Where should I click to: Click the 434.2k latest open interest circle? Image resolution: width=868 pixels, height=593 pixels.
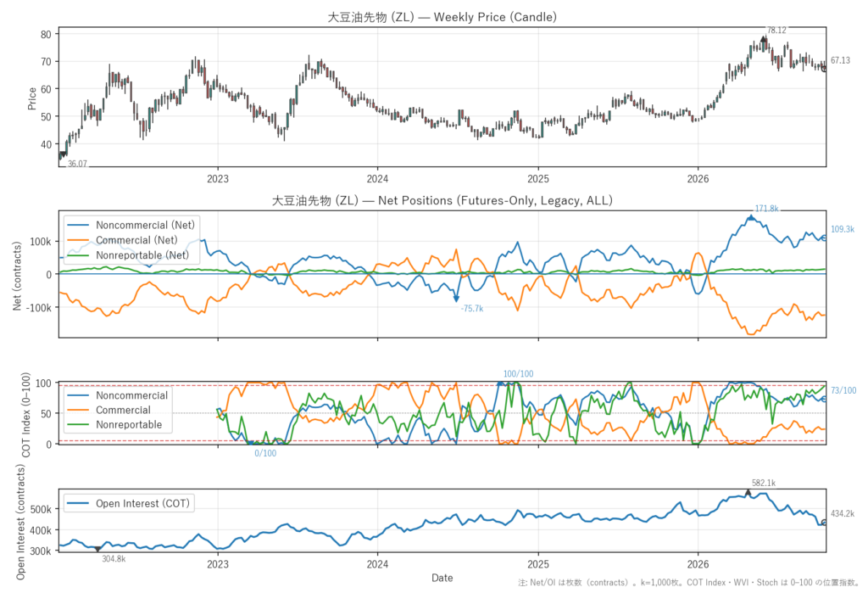(824, 522)
